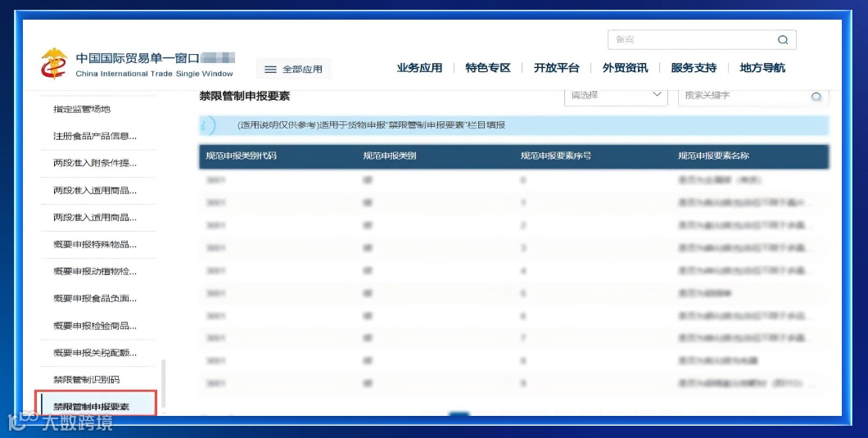
Task: Click the 规范申报要素序号 column header
Action: (556, 156)
